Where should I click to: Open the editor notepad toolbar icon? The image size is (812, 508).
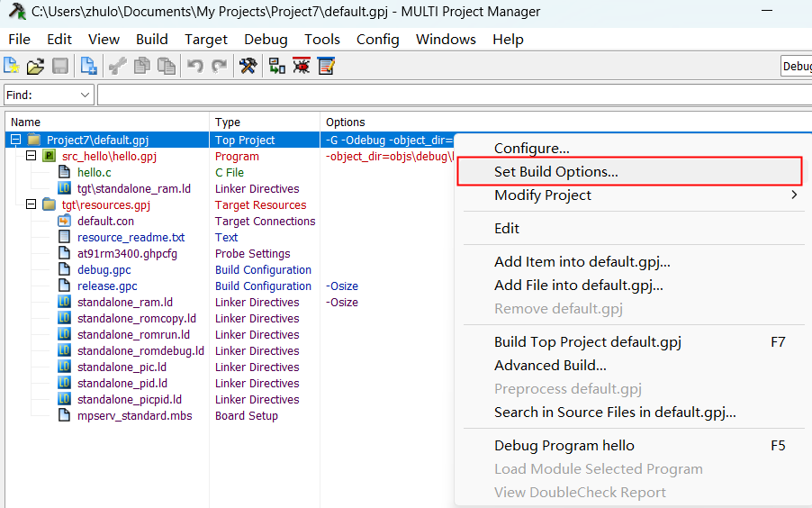pos(326,66)
